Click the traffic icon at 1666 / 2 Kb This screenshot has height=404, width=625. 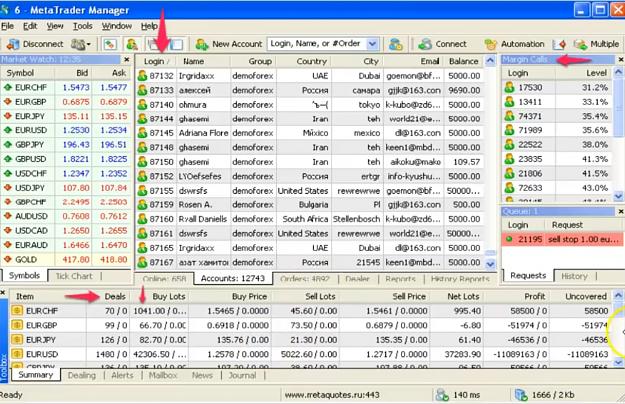(x=521, y=395)
